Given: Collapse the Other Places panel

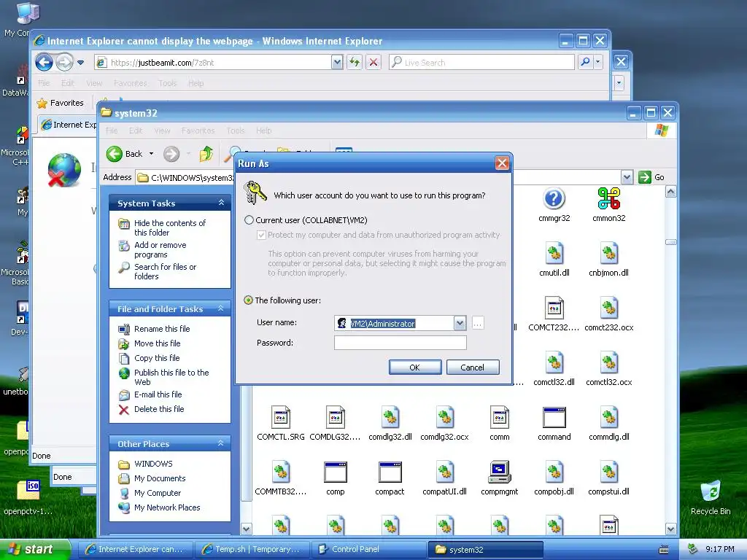Looking at the screenshot, I should click(x=221, y=443).
